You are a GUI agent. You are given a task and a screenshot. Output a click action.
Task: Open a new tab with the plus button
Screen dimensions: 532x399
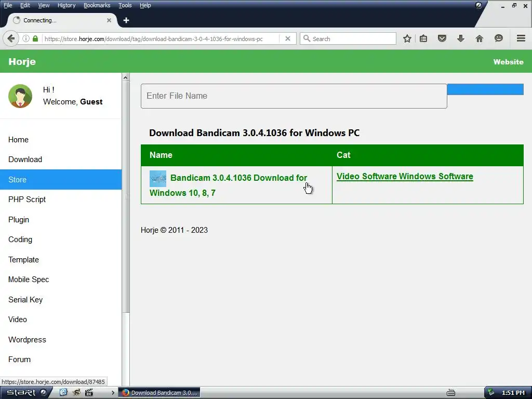tap(126, 20)
